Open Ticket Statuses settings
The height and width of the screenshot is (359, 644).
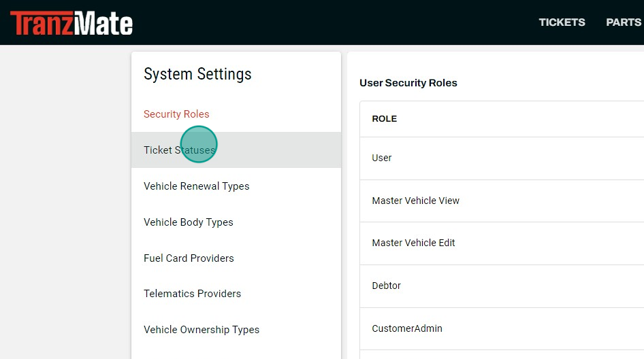tap(236, 150)
